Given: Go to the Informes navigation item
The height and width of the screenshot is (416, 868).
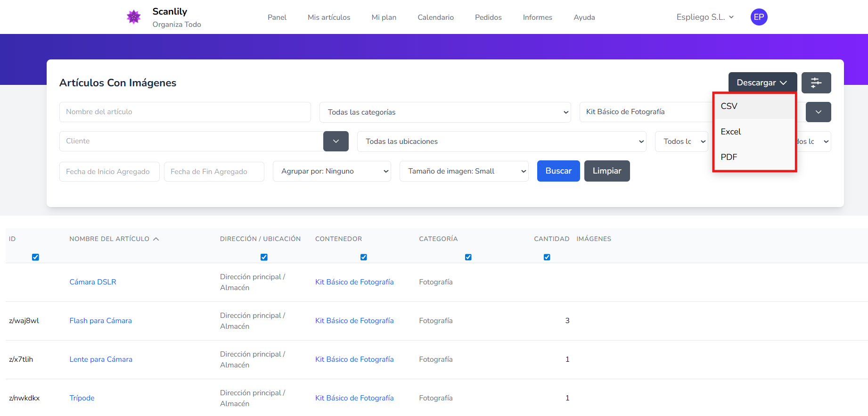Looking at the screenshot, I should (x=537, y=17).
